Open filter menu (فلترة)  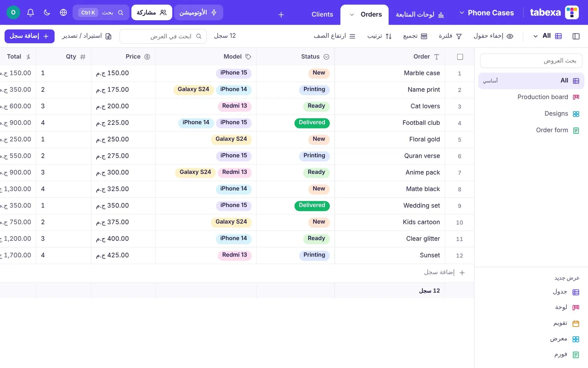[x=450, y=36]
